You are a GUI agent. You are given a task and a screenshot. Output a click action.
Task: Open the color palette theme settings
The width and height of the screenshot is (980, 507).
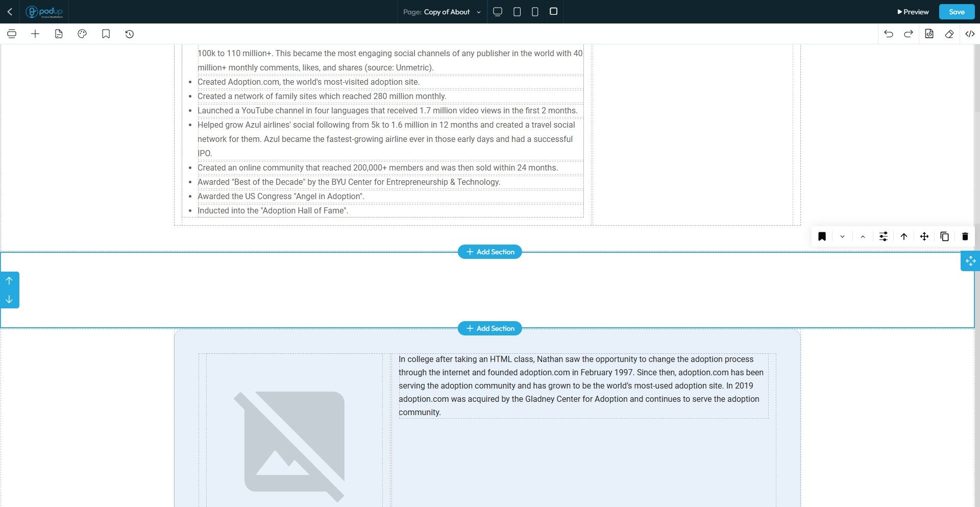pyautogui.click(x=82, y=34)
